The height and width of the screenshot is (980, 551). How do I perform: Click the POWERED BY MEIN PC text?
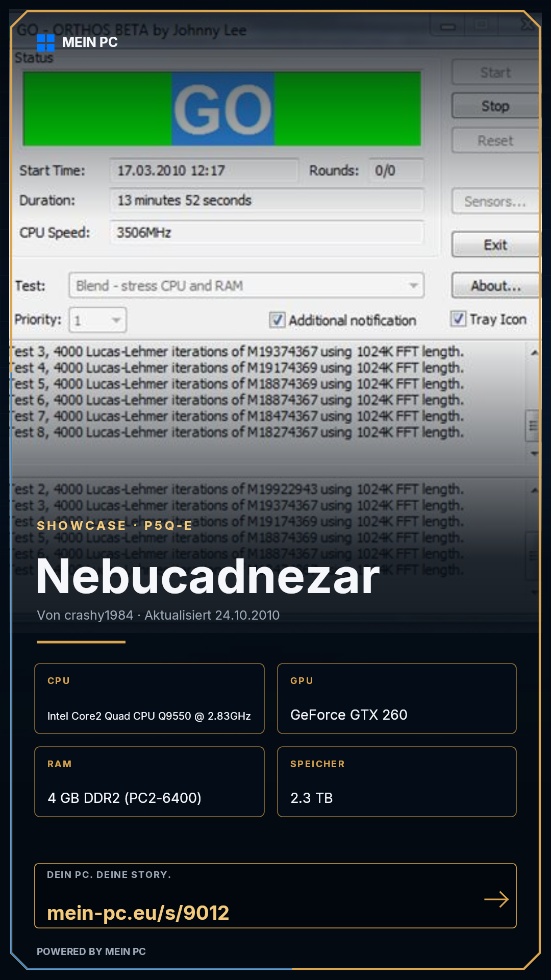coord(91,951)
